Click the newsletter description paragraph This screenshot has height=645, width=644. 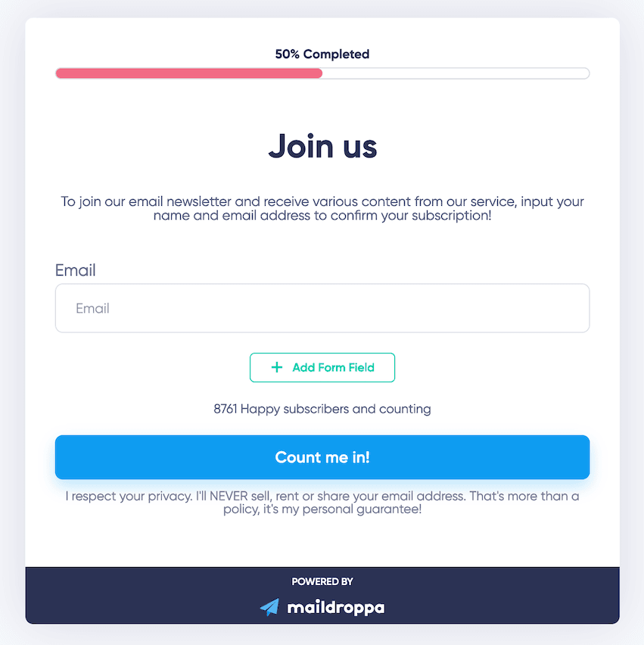tap(322, 208)
